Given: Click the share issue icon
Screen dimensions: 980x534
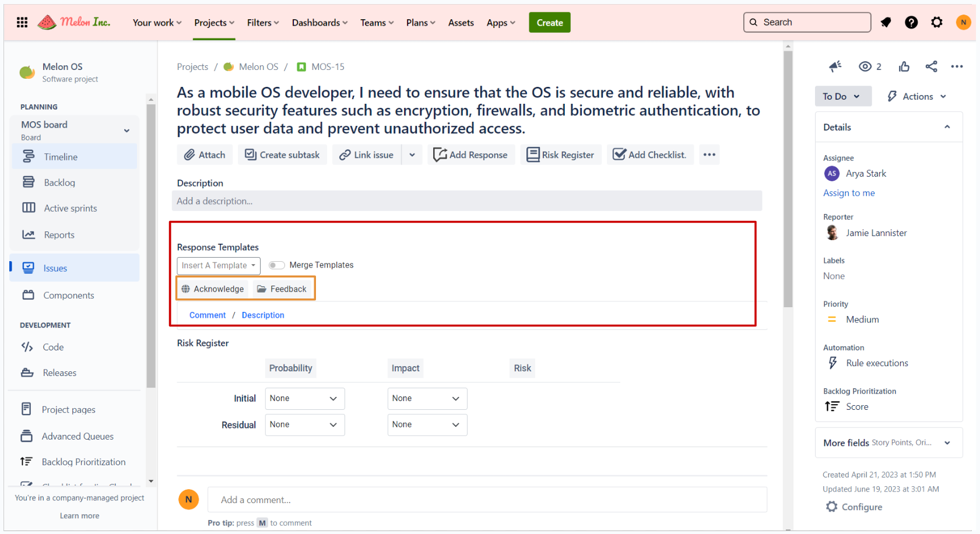Looking at the screenshot, I should [x=931, y=66].
